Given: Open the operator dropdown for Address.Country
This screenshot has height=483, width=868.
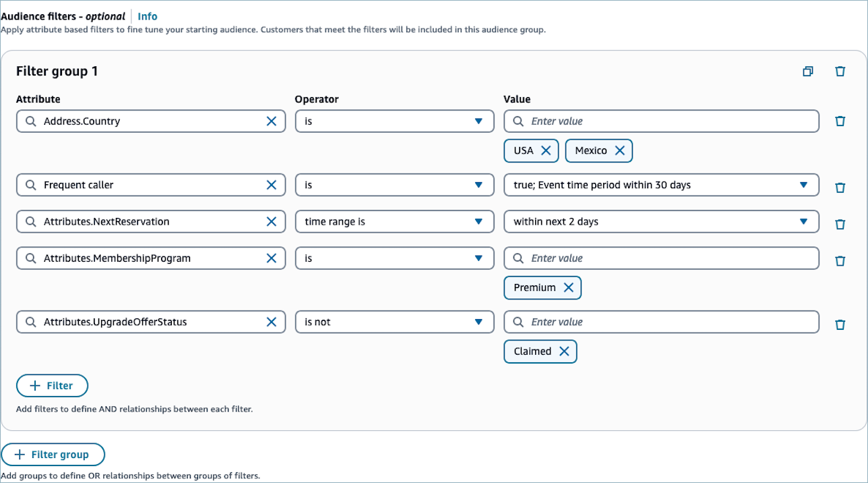Looking at the screenshot, I should [394, 121].
